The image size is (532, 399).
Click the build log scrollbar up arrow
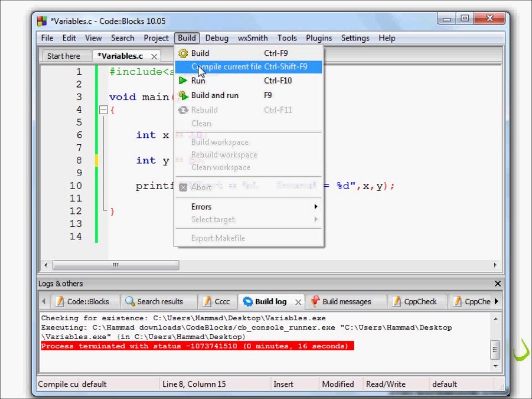495,319
